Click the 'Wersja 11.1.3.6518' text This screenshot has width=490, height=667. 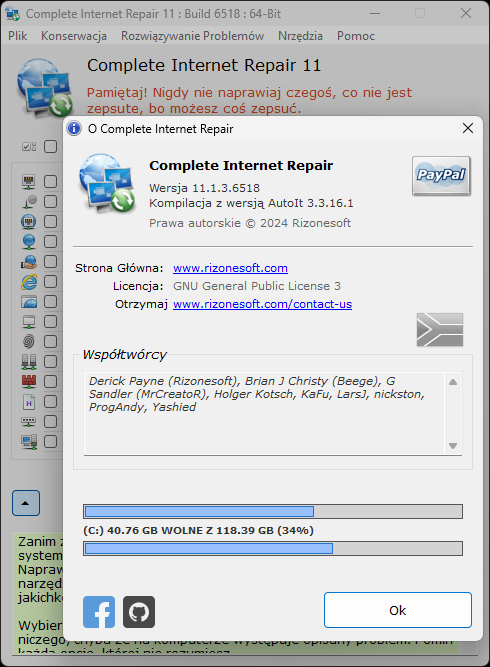[x=204, y=188]
